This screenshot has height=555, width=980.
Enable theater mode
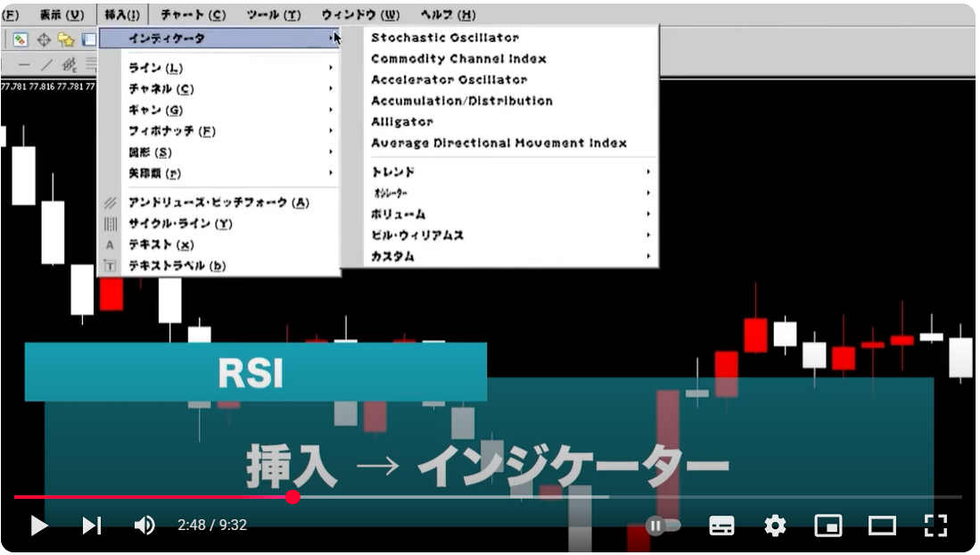click(882, 526)
